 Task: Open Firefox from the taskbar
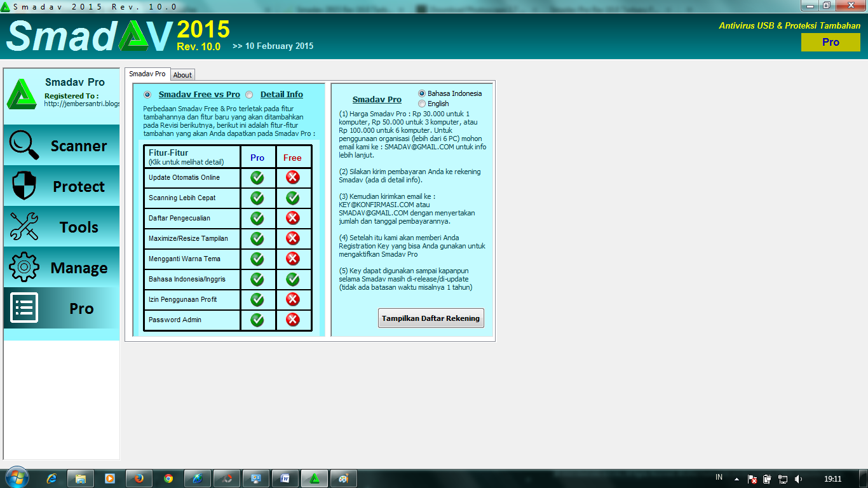click(139, 478)
